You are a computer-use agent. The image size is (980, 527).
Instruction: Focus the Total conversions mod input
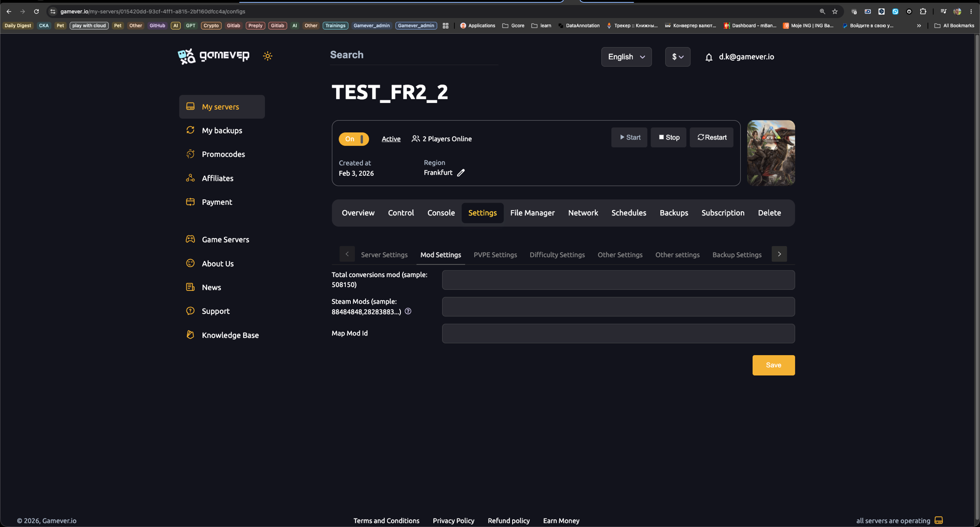618,280
